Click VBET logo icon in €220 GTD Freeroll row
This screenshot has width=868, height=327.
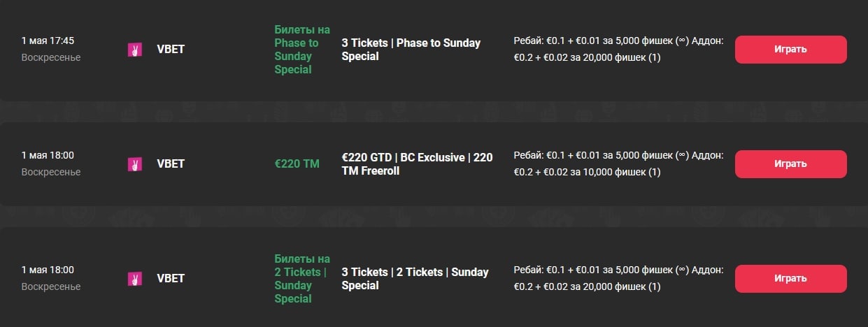coord(135,164)
